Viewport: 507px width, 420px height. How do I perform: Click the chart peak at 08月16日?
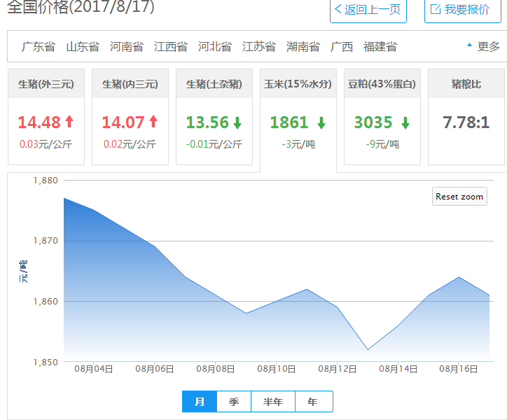(x=459, y=277)
